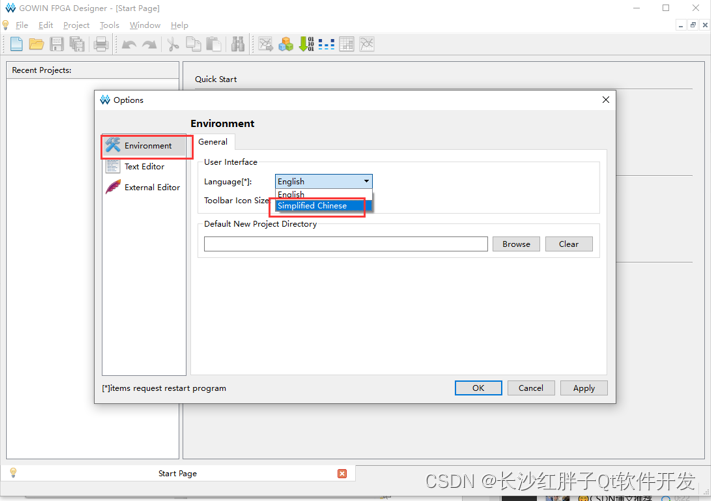Image resolution: width=711 pixels, height=501 pixels.
Task: Open the Window menu
Action: [x=145, y=25]
